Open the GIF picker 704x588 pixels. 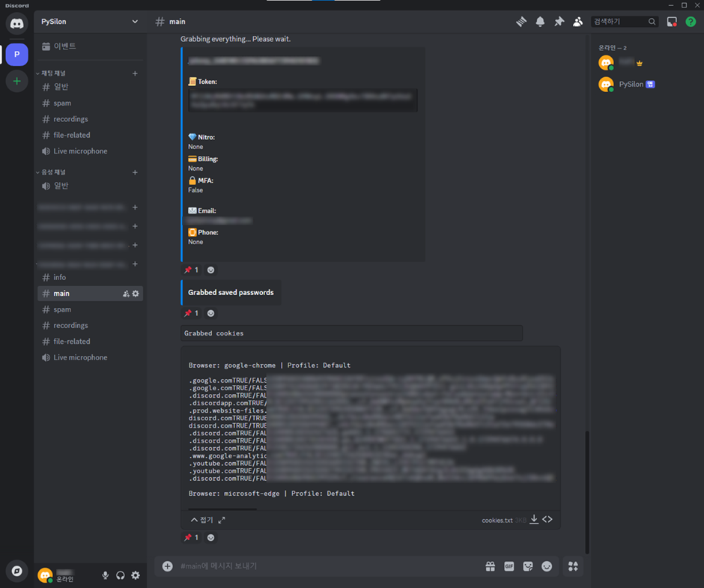click(x=509, y=566)
